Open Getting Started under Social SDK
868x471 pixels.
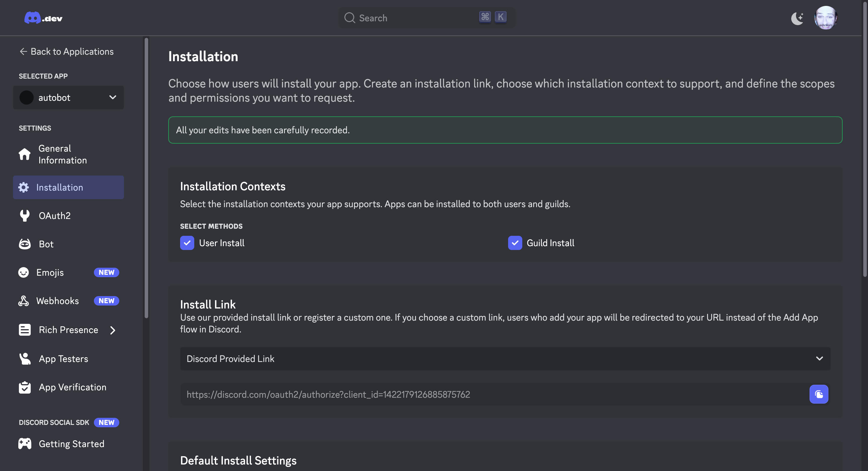click(68, 444)
